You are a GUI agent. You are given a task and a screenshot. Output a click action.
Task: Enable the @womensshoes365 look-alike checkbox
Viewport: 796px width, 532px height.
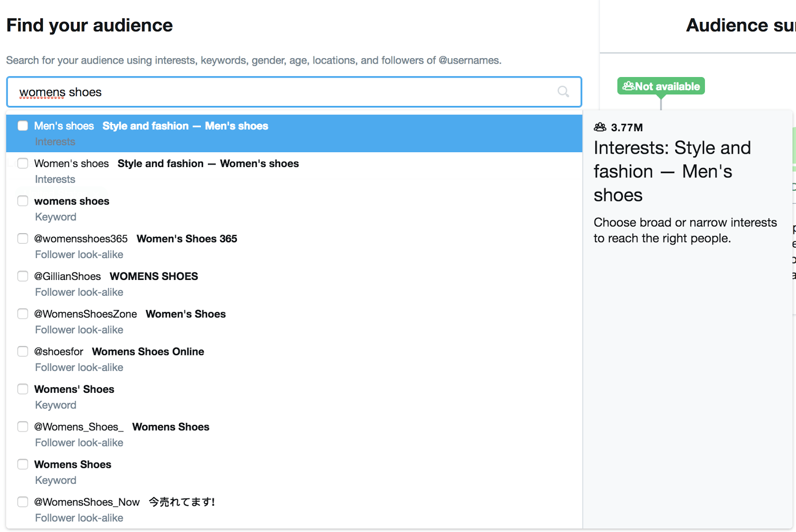[x=23, y=239]
